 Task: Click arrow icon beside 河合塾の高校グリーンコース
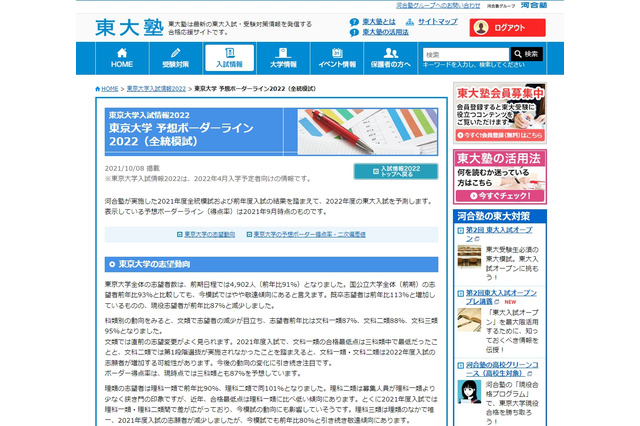[x=461, y=366]
